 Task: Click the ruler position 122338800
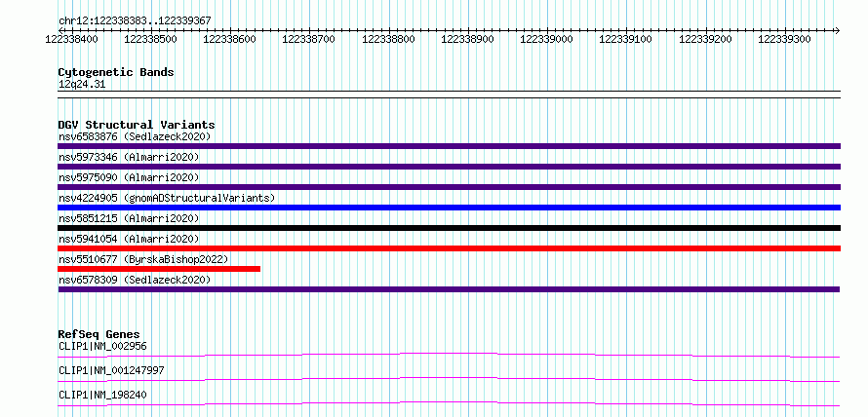[388, 39]
